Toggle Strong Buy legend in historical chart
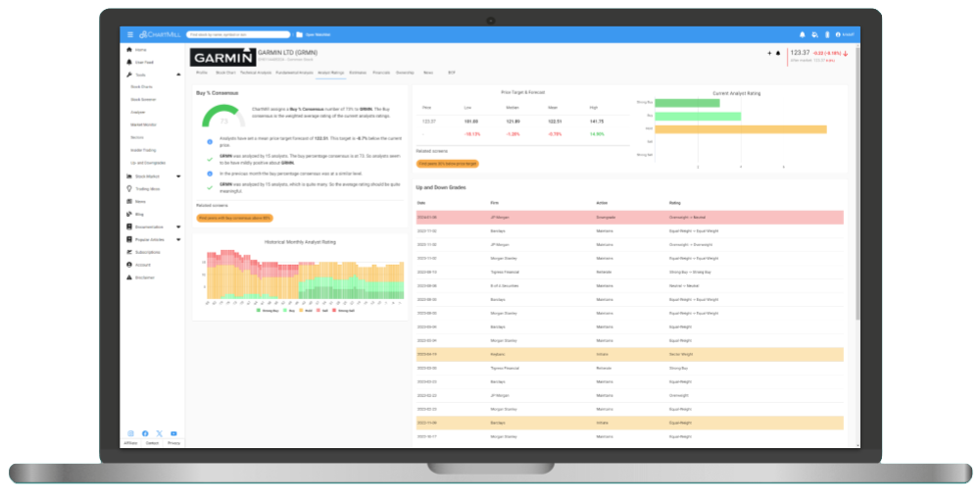The height and width of the screenshot is (504, 980). 267,310
